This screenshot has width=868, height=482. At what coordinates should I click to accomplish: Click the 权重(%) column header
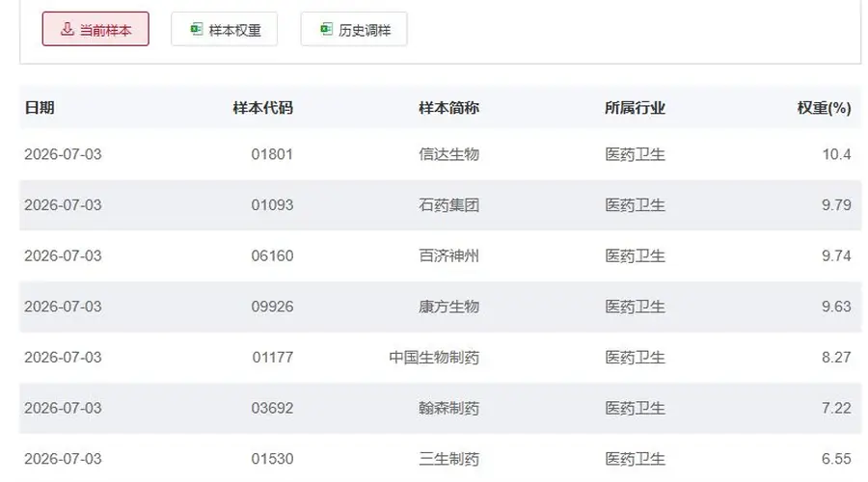click(825, 107)
